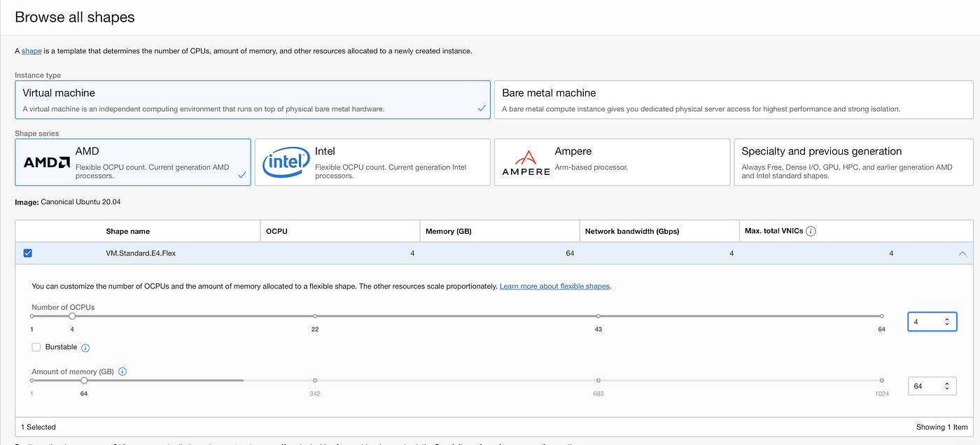Set OCPU slider to the 64 mark

pos(882,316)
